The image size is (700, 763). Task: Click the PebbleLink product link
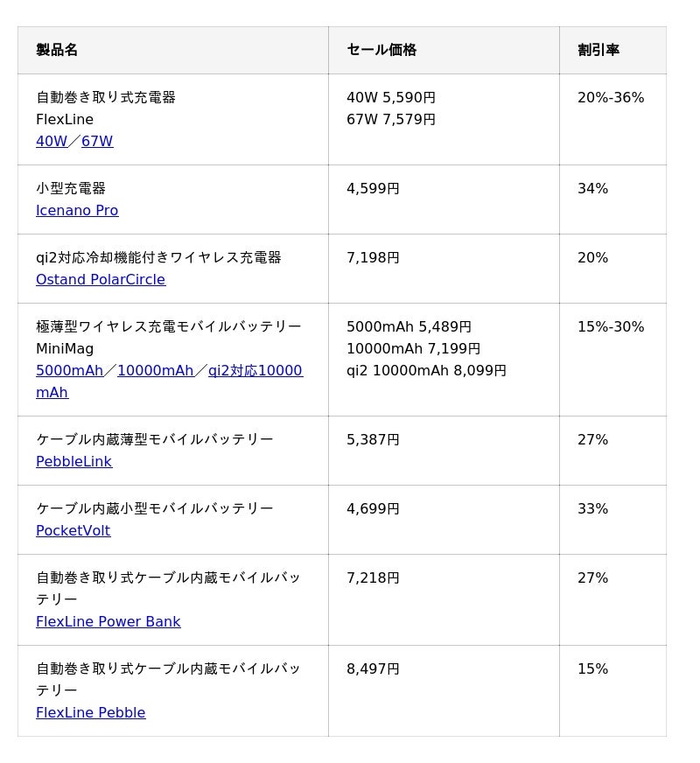coord(73,462)
